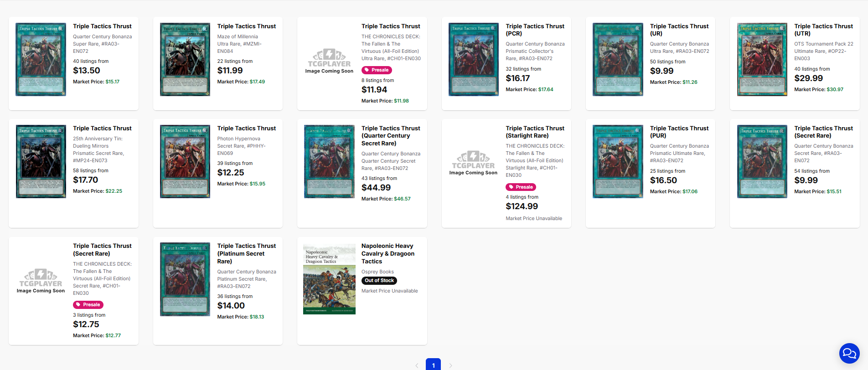Image resolution: width=868 pixels, height=370 pixels.
Task: Open the Triple Tactics Thrust (UR) card image
Action: (x=618, y=59)
